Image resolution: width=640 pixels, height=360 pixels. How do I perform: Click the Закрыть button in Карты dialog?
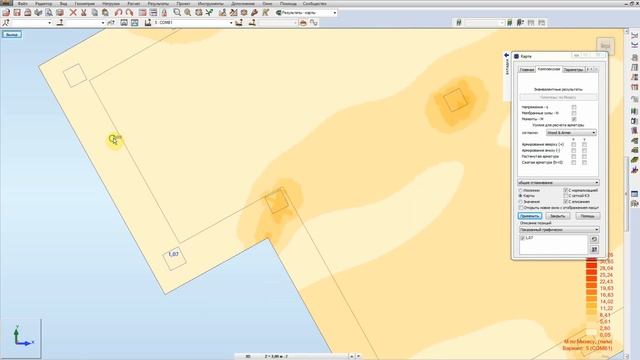pyautogui.click(x=558, y=216)
